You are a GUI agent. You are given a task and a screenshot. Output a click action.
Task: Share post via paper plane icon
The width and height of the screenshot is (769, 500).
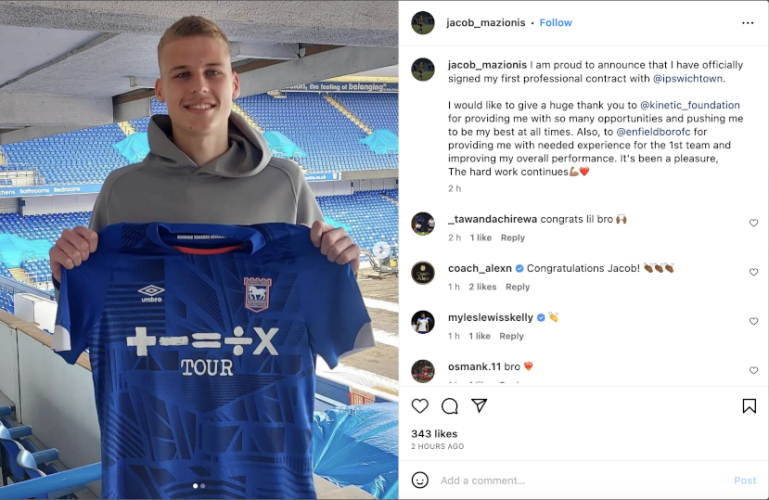pyautogui.click(x=479, y=405)
